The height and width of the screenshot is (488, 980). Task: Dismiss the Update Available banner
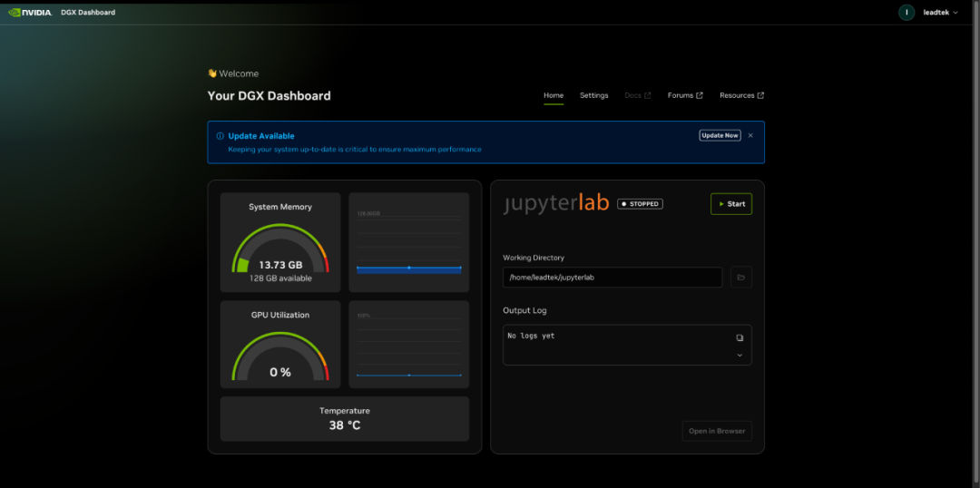pyautogui.click(x=750, y=135)
